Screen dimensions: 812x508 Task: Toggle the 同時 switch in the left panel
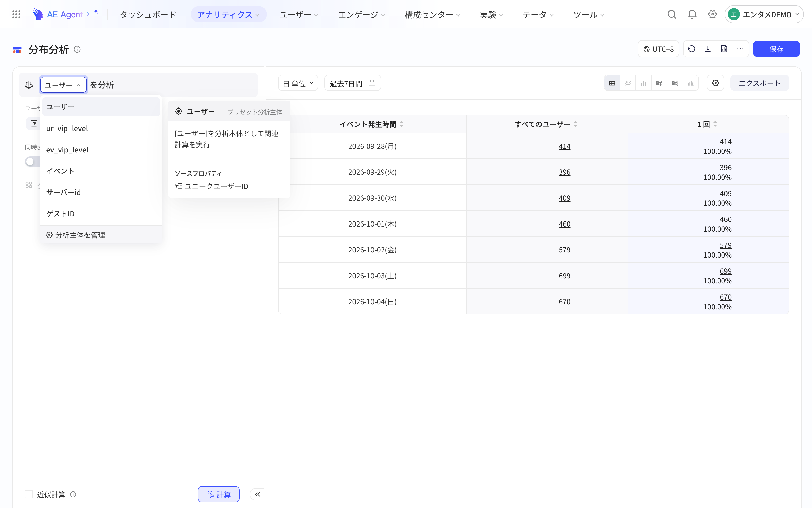click(x=32, y=162)
